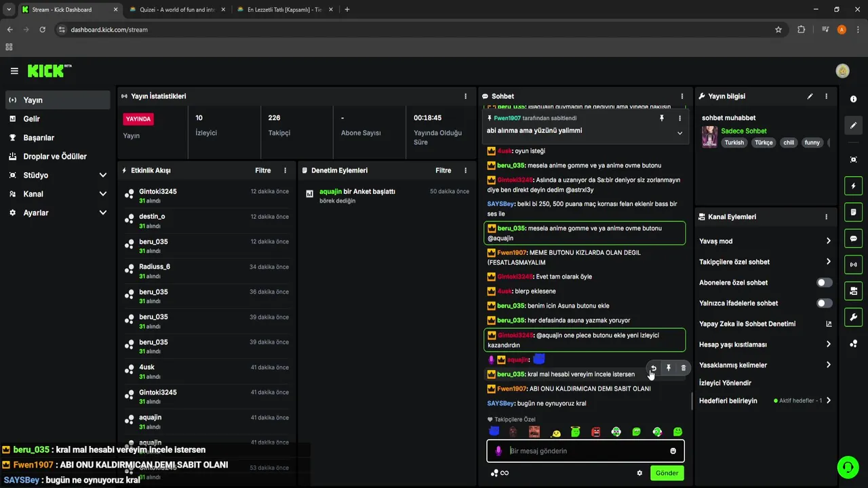Open the hamburger menu beside the Kick logo
Image resolution: width=868 pixels, height=488 pixels.
[14, 71]
